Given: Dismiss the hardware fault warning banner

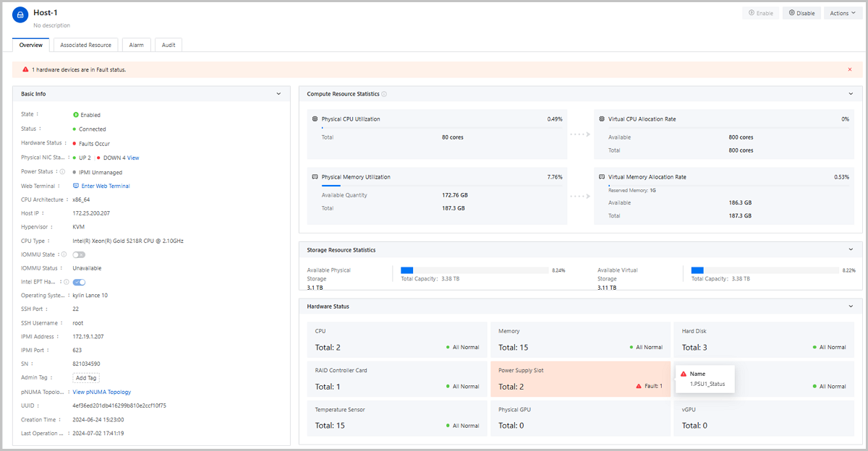Looking at the screenshot, I should click(x=850, y=69).
